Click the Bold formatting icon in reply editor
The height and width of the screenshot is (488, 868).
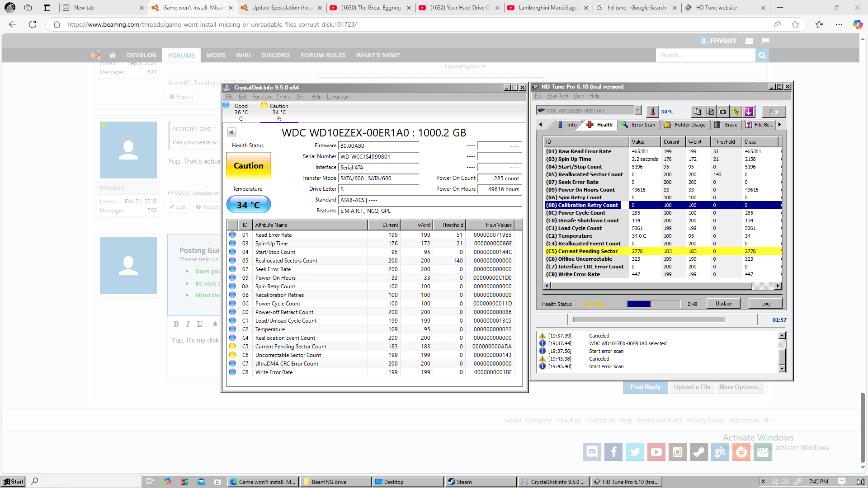click(176, 324)
